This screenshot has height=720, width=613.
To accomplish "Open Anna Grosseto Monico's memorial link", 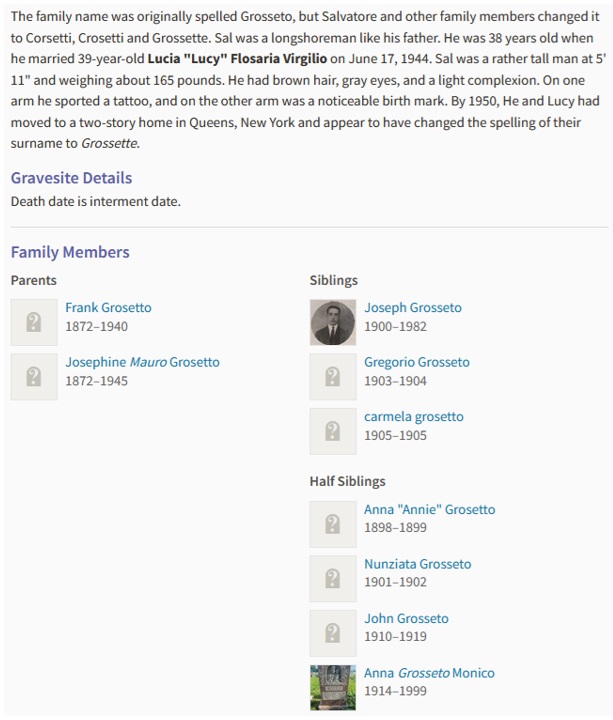I will coord(429,673).
